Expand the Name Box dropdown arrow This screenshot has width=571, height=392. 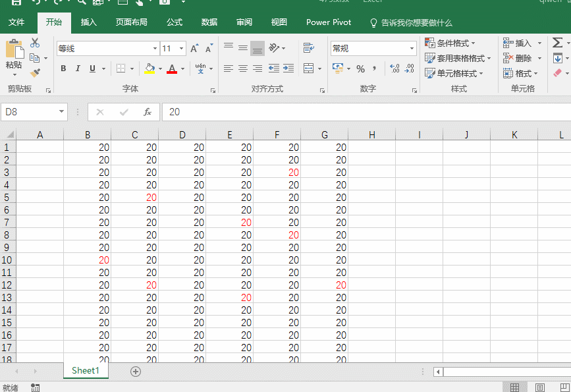point(61,112)
